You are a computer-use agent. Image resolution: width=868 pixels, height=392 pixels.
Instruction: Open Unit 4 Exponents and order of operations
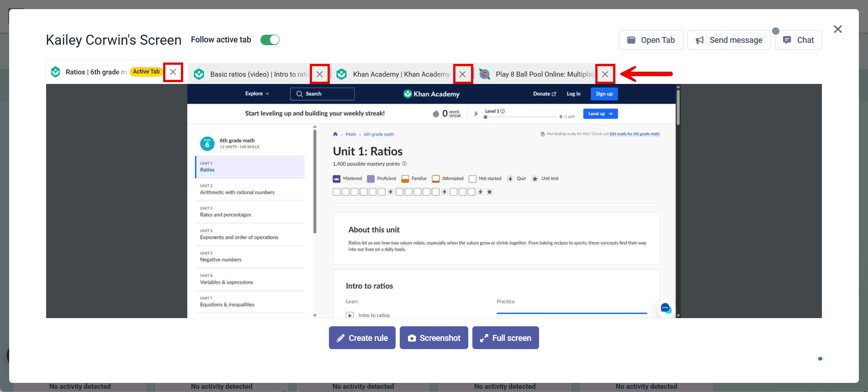point(250,235)
